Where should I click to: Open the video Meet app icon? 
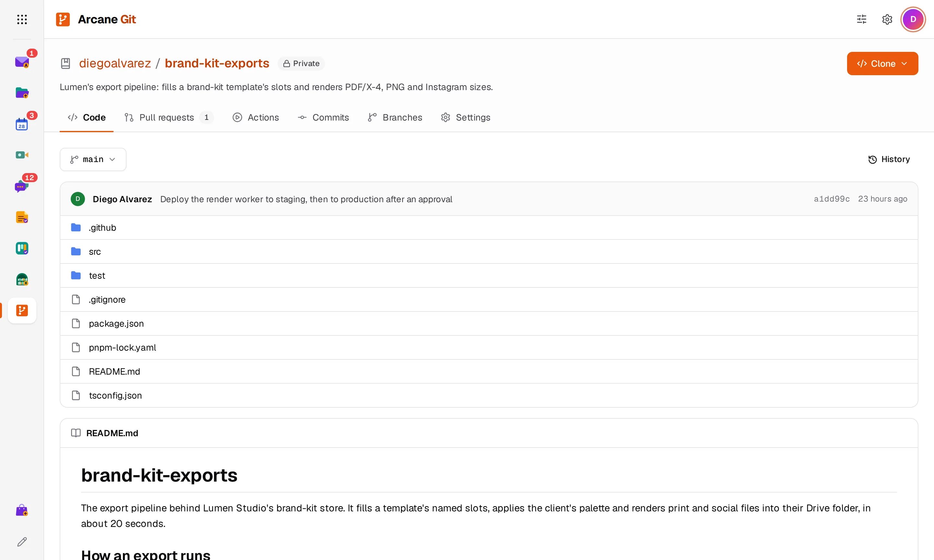pos(22,155)
